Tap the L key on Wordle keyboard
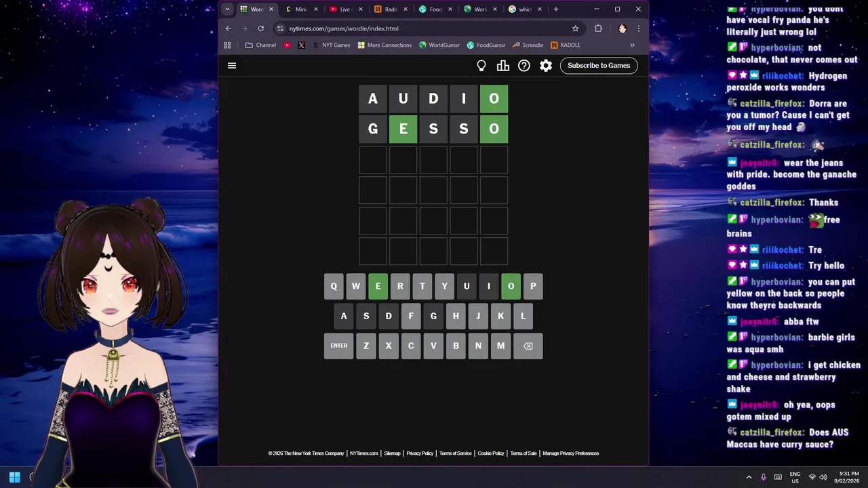The width and height of the screenshot is (868, 488). [523, 316]
